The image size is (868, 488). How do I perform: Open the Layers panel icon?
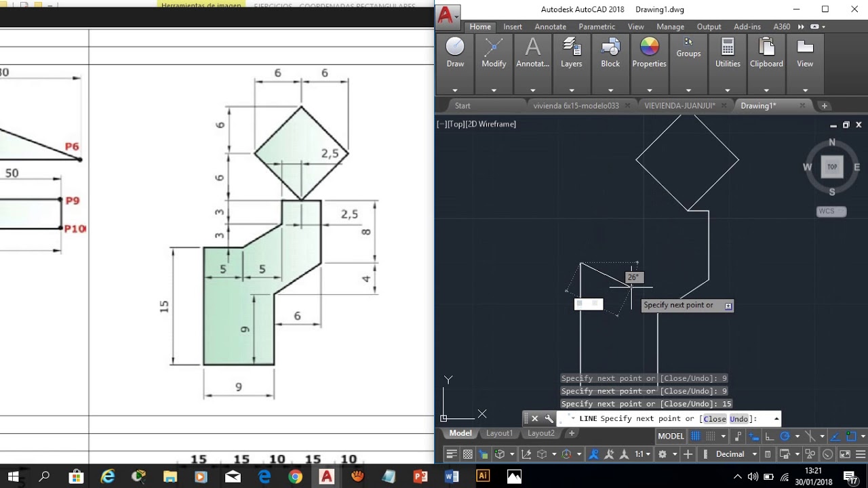coord(572,46)
